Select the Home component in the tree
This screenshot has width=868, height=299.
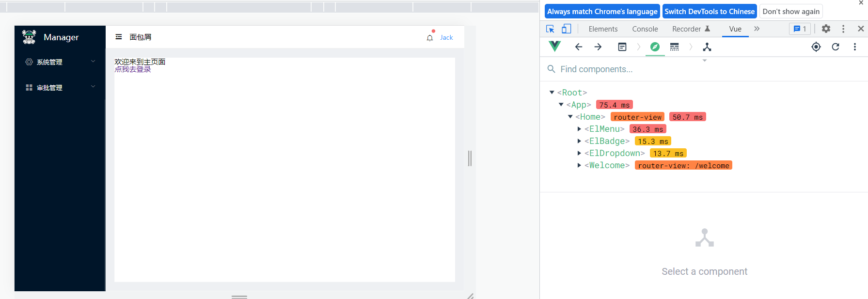click(x=590, y=117)
